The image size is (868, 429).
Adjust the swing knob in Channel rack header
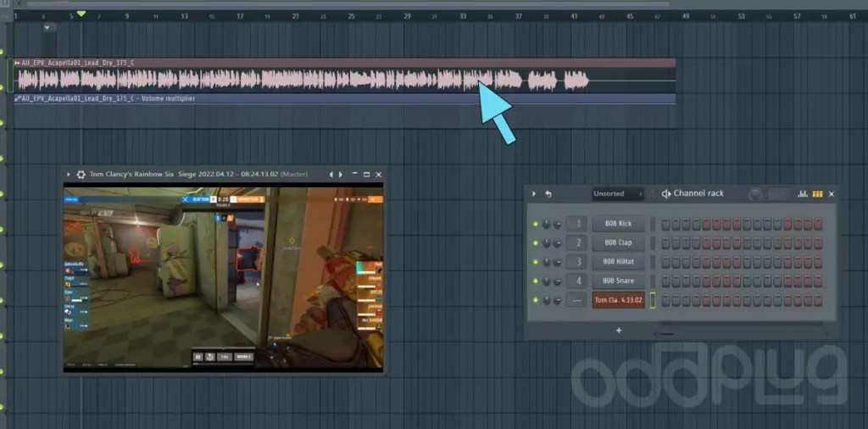tap(755, 194)
